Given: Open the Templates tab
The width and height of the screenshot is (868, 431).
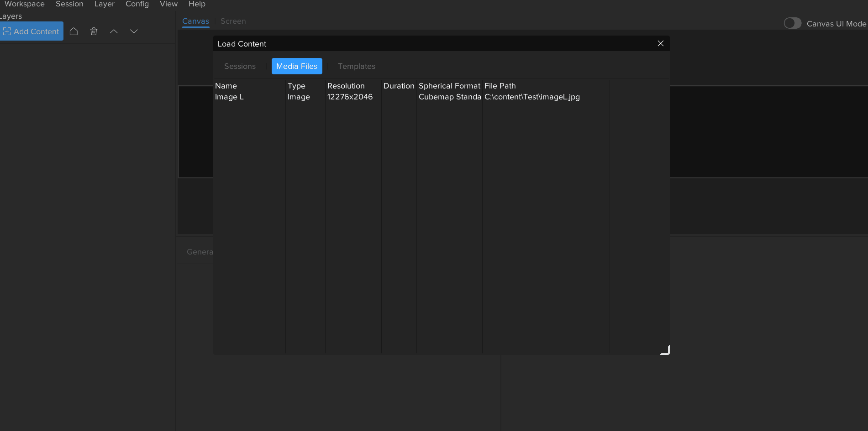Looking at the screenshot, I should pos(356,66).
